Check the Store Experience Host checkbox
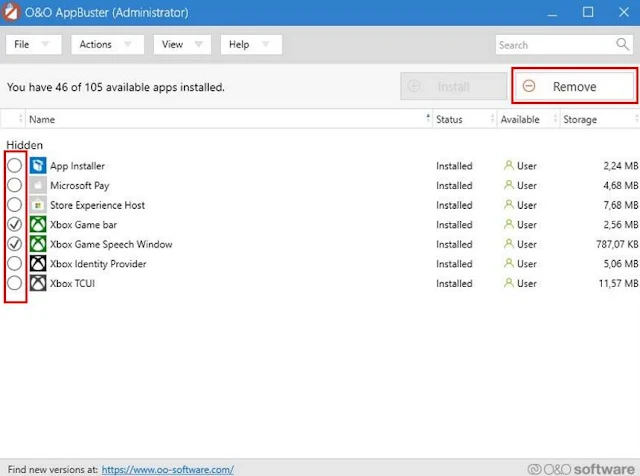 [15, 205]
